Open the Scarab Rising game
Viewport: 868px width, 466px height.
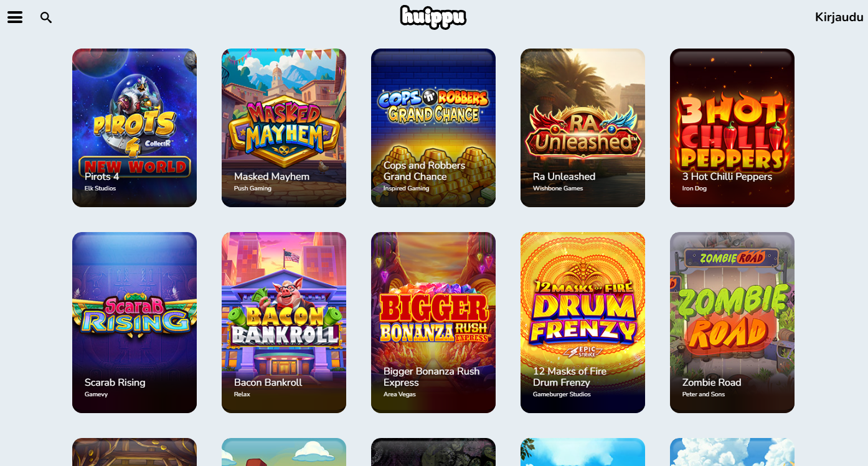134,322
